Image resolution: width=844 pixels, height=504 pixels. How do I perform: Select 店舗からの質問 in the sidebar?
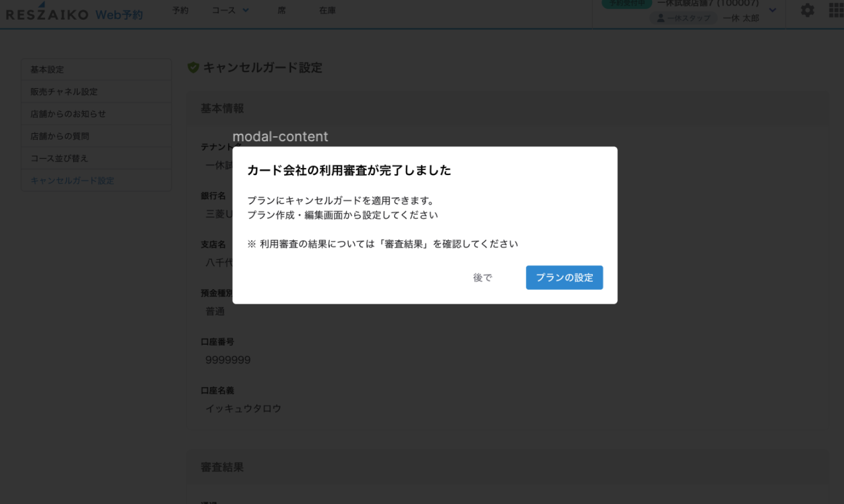click(96, 136)
